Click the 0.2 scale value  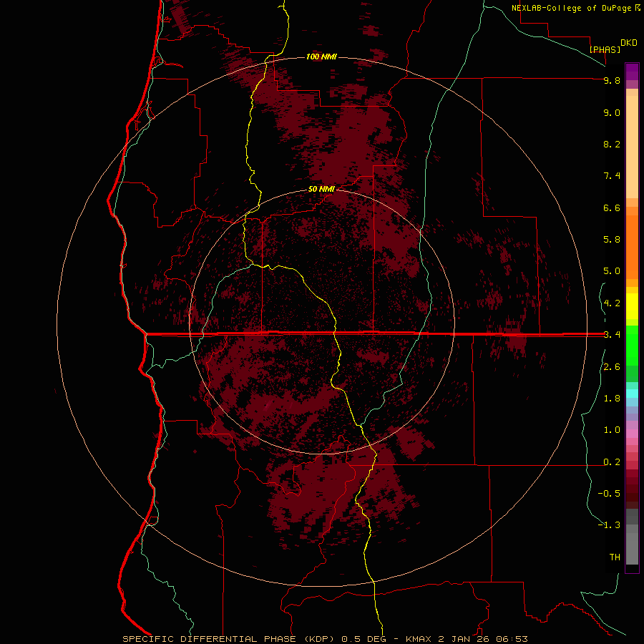click(x=612, y=462)
